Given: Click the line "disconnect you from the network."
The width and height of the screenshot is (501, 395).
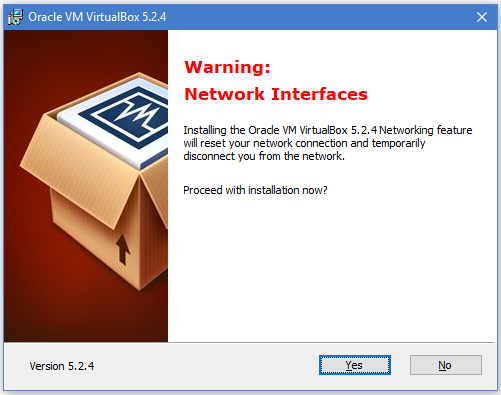Looking at the screenshot, I should (x=264, y=156).
